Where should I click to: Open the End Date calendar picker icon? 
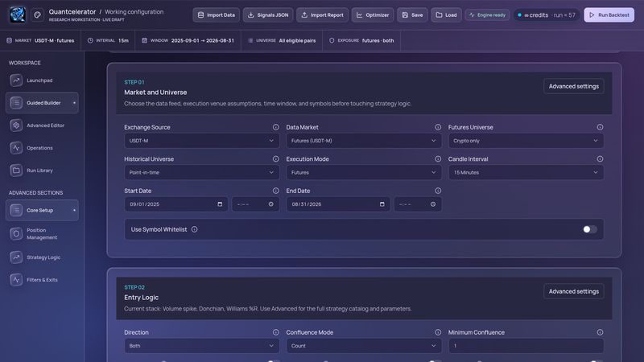(x=382, y=204)
